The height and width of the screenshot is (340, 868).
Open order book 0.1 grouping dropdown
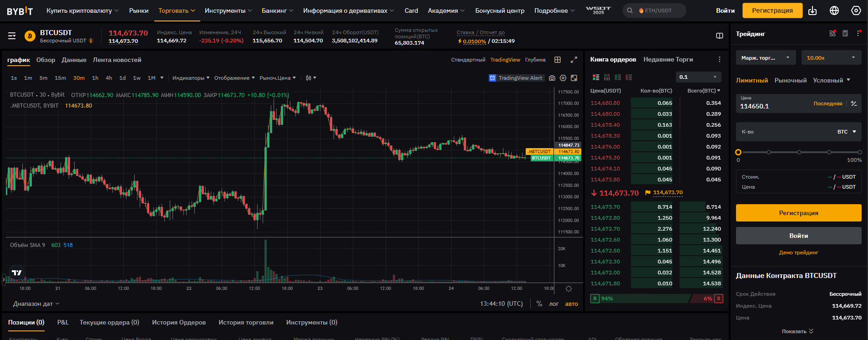(699, 77)
